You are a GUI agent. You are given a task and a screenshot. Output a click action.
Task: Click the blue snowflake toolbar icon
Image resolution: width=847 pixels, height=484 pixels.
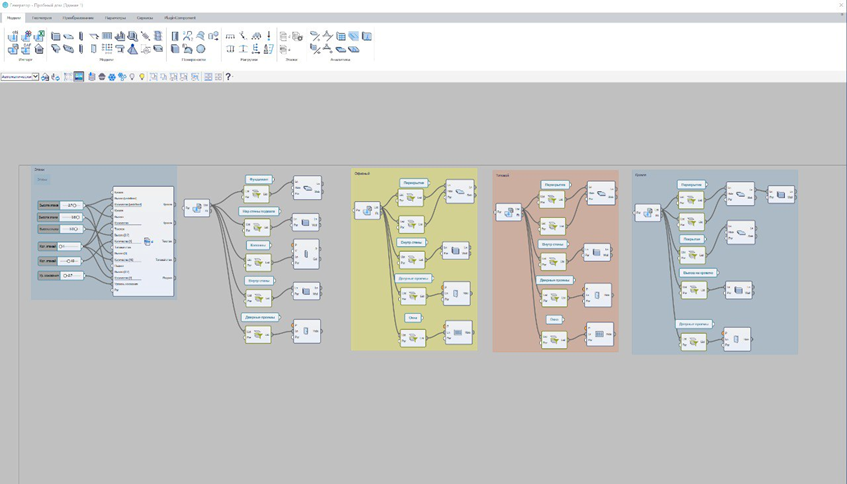click(x=112, y=77)
